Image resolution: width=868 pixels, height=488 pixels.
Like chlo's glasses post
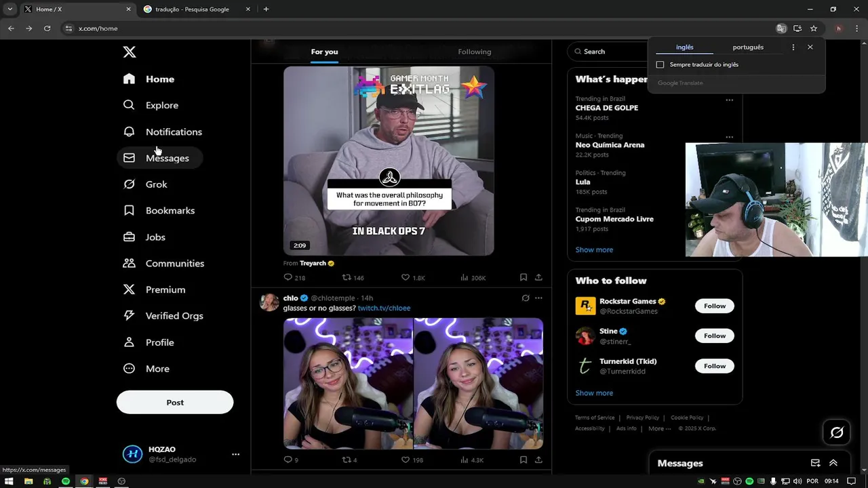[412, 460]
